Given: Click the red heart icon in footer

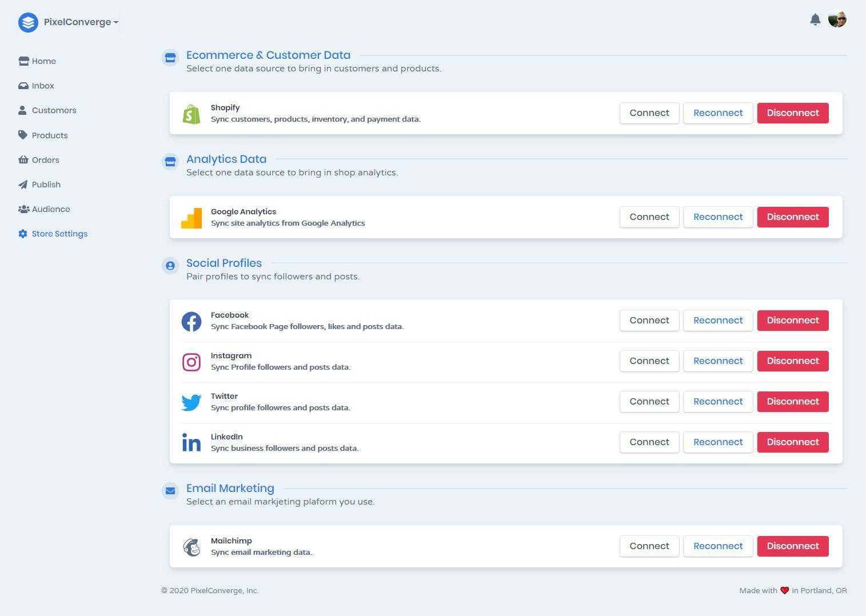Looking at the screenshot, I should coord(784,591).
